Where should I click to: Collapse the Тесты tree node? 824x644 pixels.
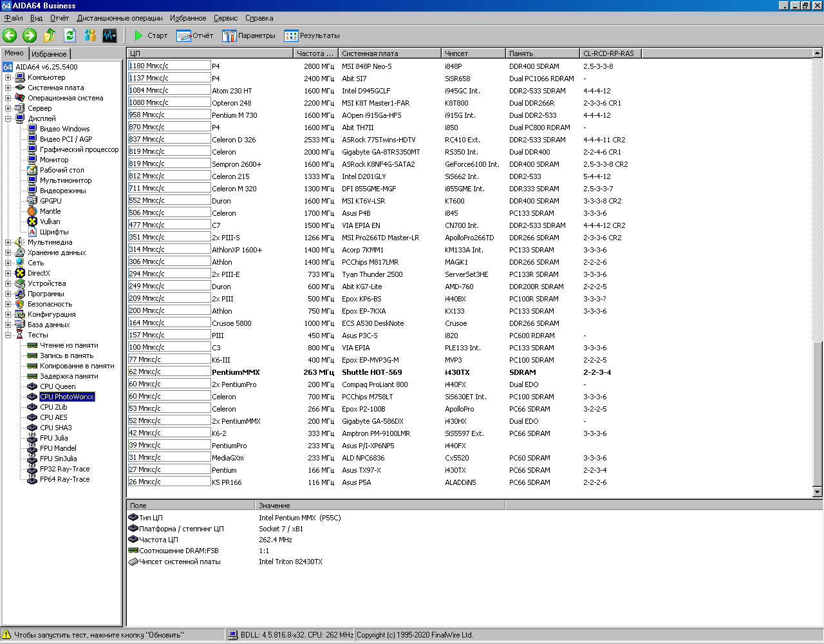(8, 335)
